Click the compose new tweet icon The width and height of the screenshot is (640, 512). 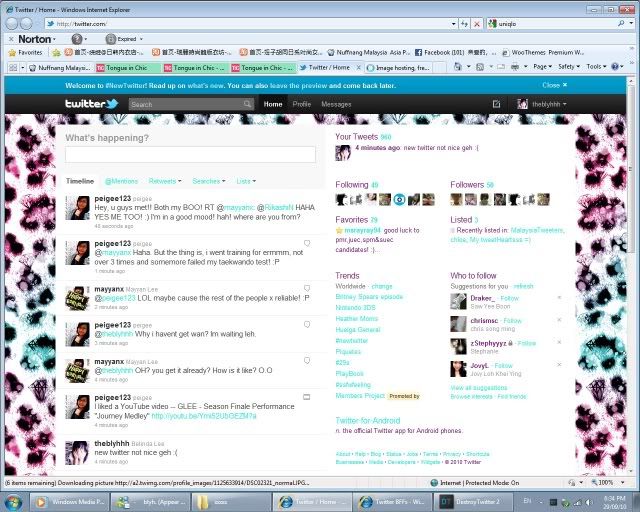[497, 104]
